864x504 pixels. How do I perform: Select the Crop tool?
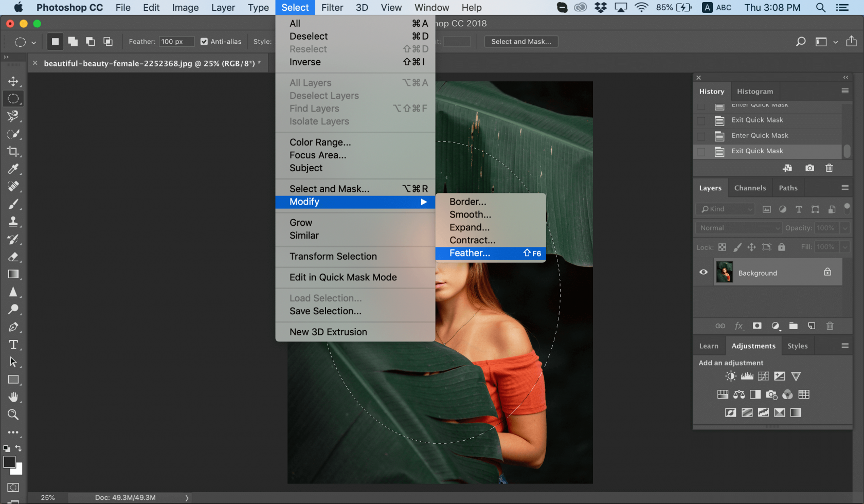click(13, 151)
